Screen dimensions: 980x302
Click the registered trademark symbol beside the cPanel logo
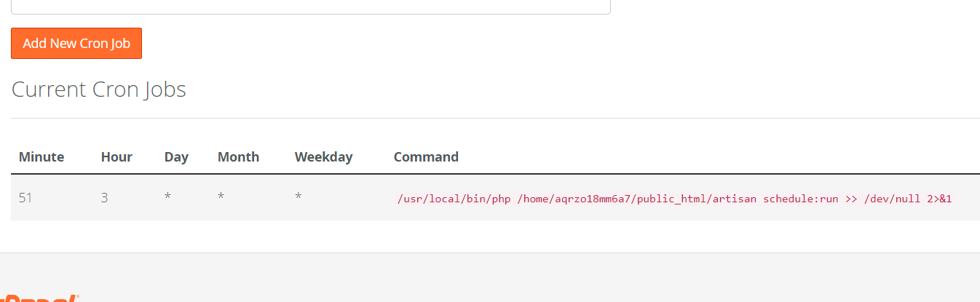coord(76,296)
